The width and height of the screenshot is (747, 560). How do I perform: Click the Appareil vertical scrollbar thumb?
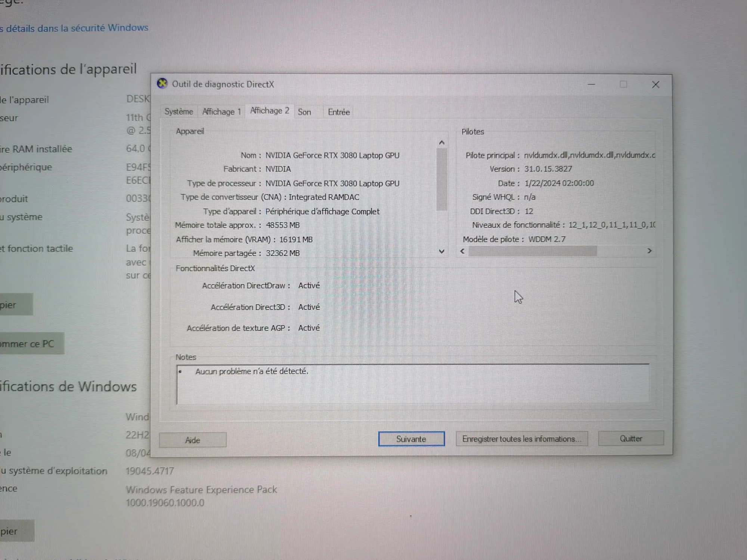tap(442, 179)
